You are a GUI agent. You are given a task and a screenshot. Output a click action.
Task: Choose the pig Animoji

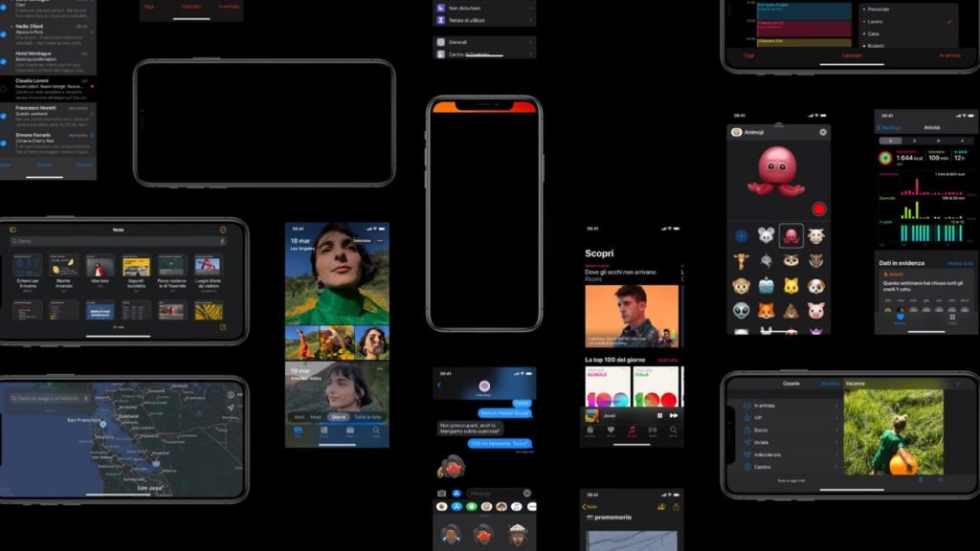click(x=815, y=311)
